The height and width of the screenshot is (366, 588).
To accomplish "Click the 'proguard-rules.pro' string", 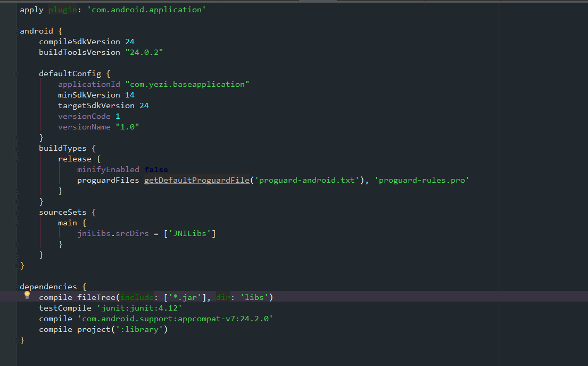I will (422, 180).
